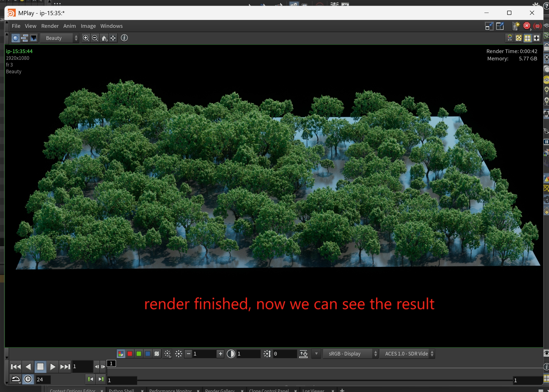Click the contrast half-circle icon
Image resolution: width=549 pixels, height=392 pixels.
tap(231, 354)
